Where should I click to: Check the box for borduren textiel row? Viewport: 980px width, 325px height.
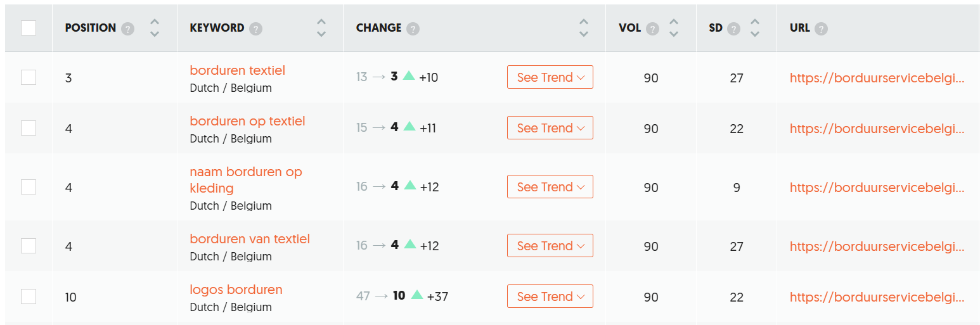pyautogui.click(x=29, y=77)
